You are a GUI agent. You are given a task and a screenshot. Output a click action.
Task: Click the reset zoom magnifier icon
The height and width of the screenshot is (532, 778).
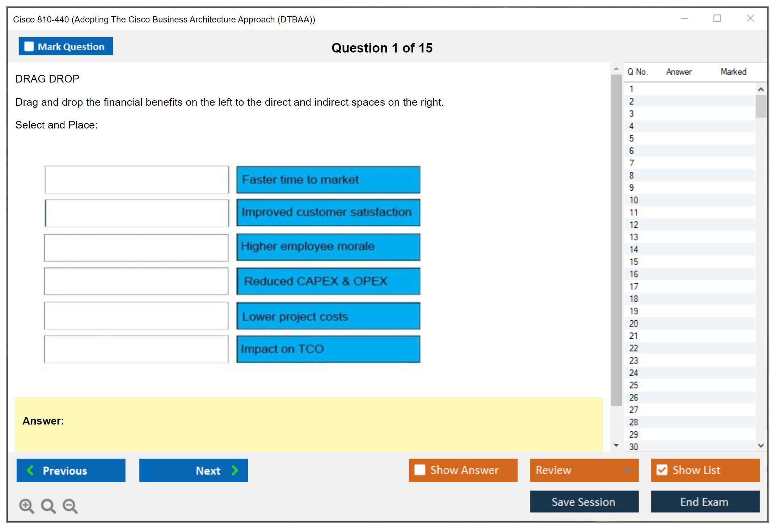coord(48,506)
